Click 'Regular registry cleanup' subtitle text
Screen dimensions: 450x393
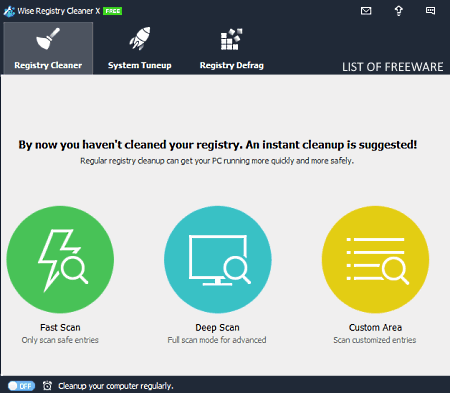click(217, 161)
